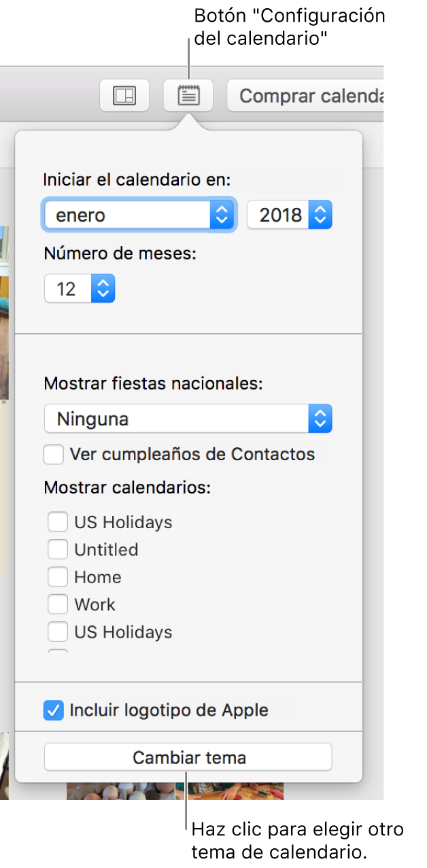
Task: Uncheck Incluir logotipo de Apple
Action: tap(54, 709)
